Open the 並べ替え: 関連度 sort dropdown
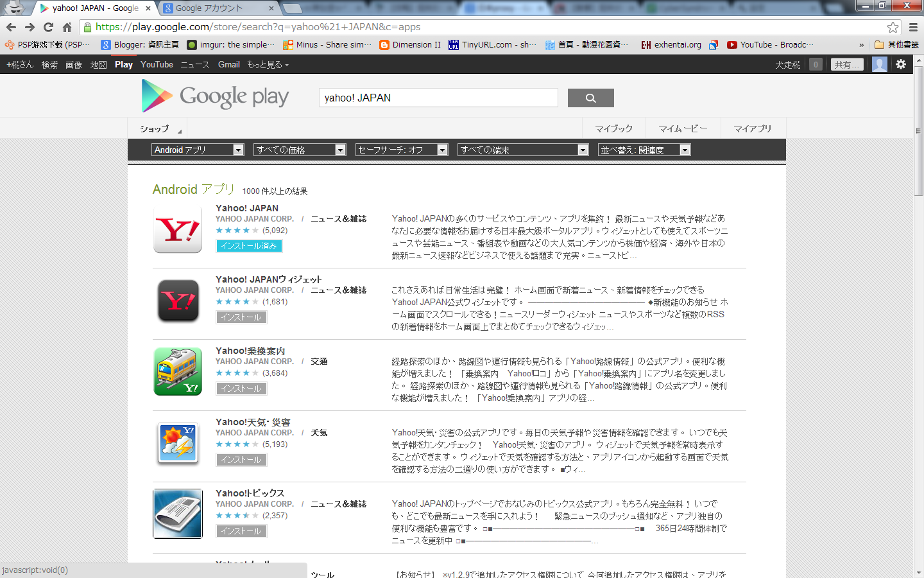The width and height of the screenshot is (924, 578). [x=644, y=150]
